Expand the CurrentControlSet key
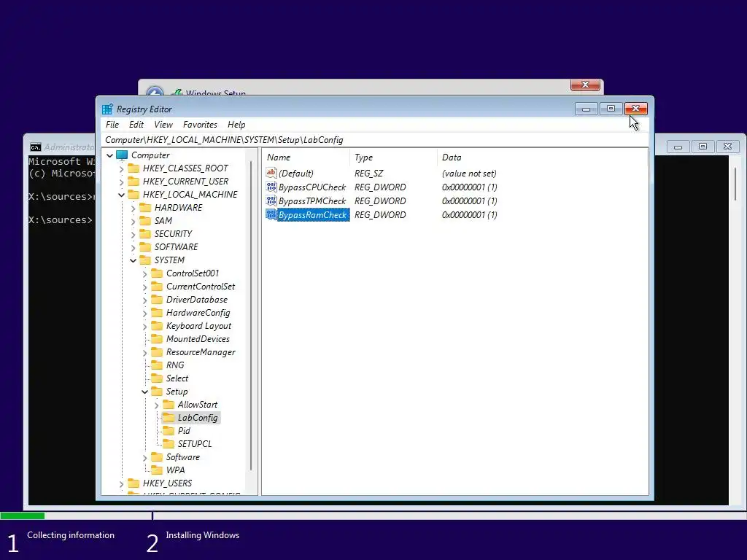This screenshot has height=560, width=747. coord(145,287)
